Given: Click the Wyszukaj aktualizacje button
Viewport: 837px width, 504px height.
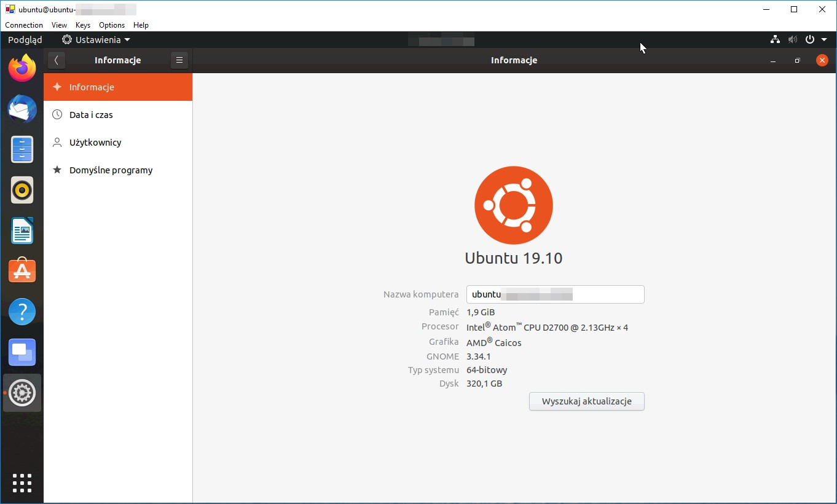Looking at the screenshot, I should [587, 401].
